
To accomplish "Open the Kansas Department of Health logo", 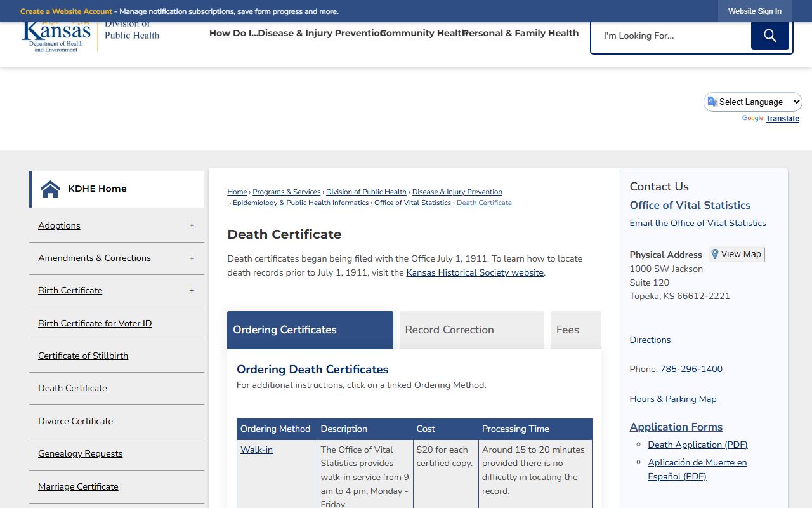I will click(56, 37).
